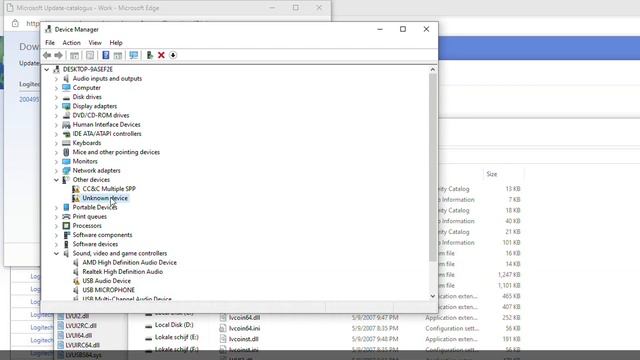This screenshot has height=360, width=640.
Task: Select Unknown device in the tree
Action: coord(105,198)
